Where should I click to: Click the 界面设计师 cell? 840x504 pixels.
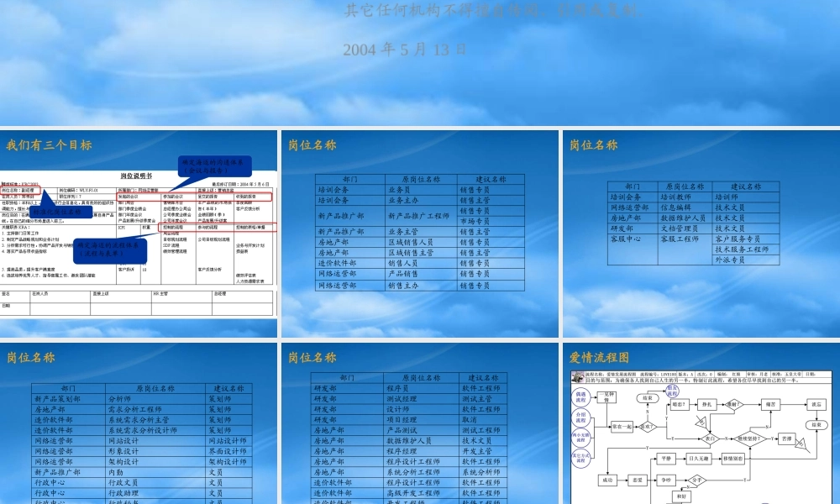point(228,451)
